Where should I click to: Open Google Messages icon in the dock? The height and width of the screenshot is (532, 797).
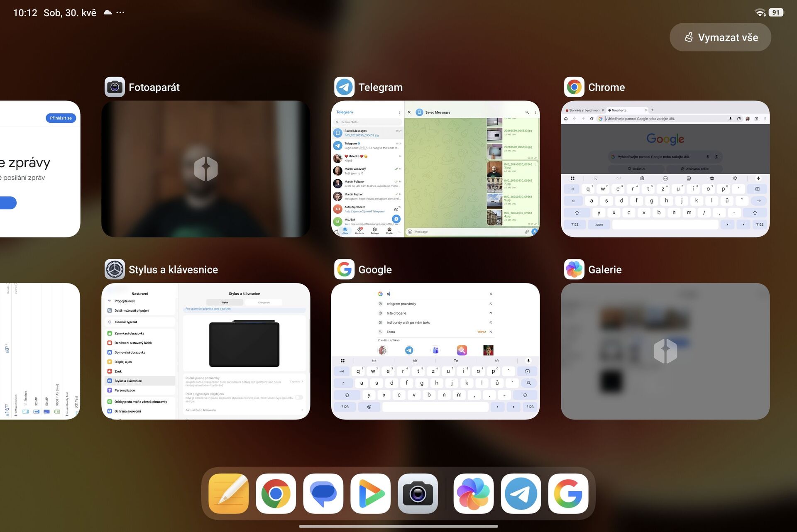click(323, 493)
